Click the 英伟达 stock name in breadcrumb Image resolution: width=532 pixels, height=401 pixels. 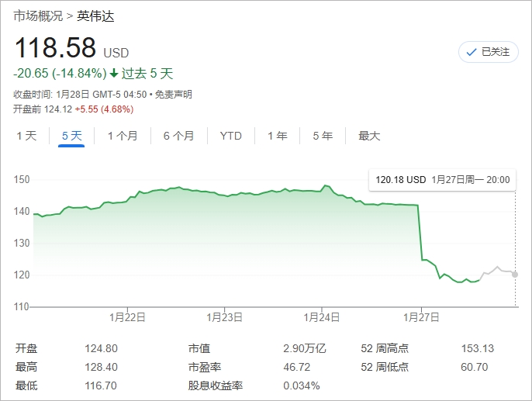[x=95, y=16]
